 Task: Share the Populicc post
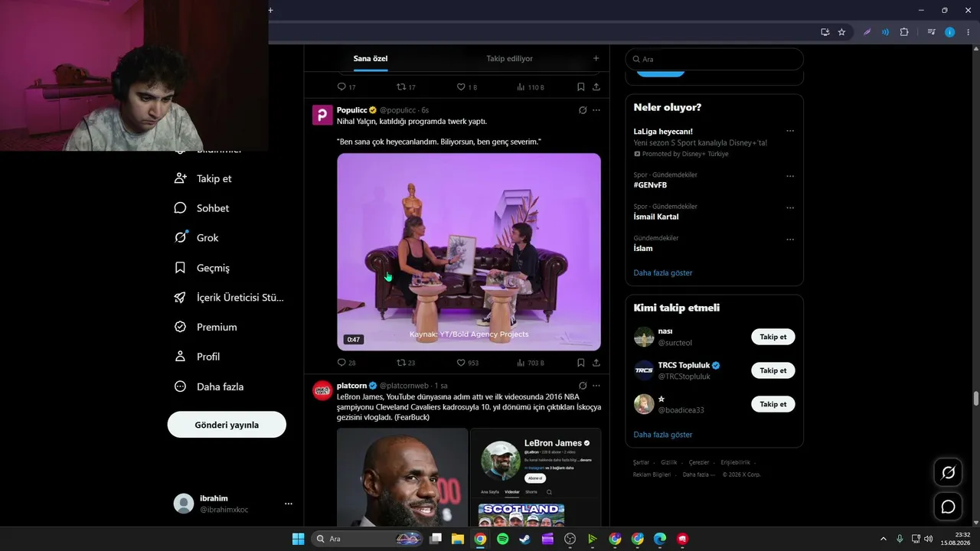click(x=596, y=363)
